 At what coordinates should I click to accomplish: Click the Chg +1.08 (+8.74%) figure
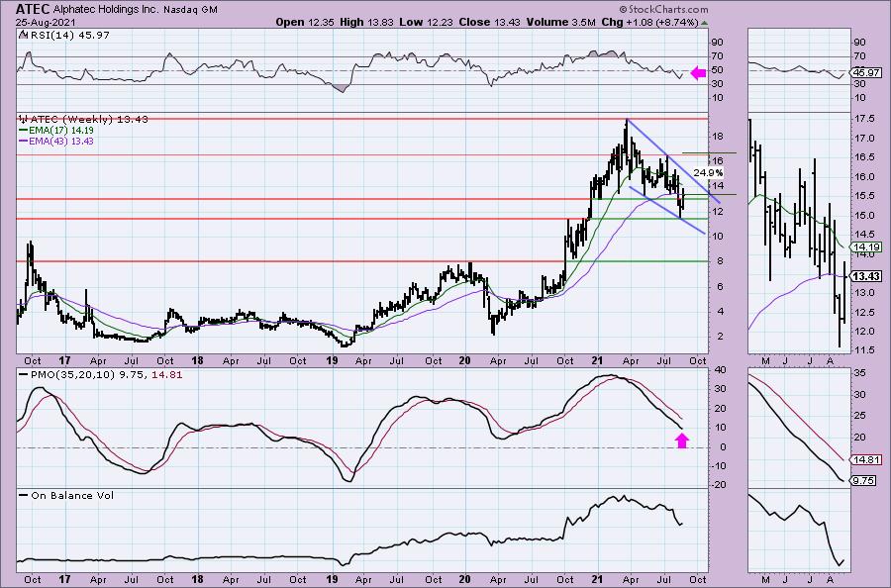(x=649, y=22)
